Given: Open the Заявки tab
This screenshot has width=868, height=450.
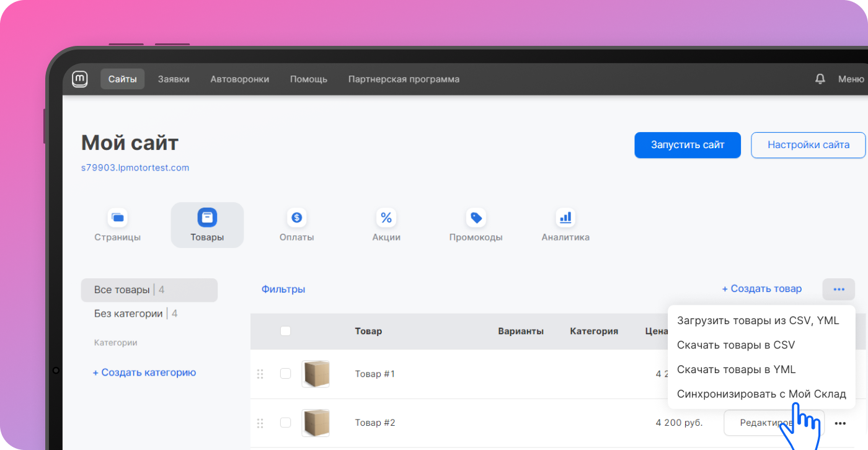Looking at the screenshot, I should click(x=174, y=79).
